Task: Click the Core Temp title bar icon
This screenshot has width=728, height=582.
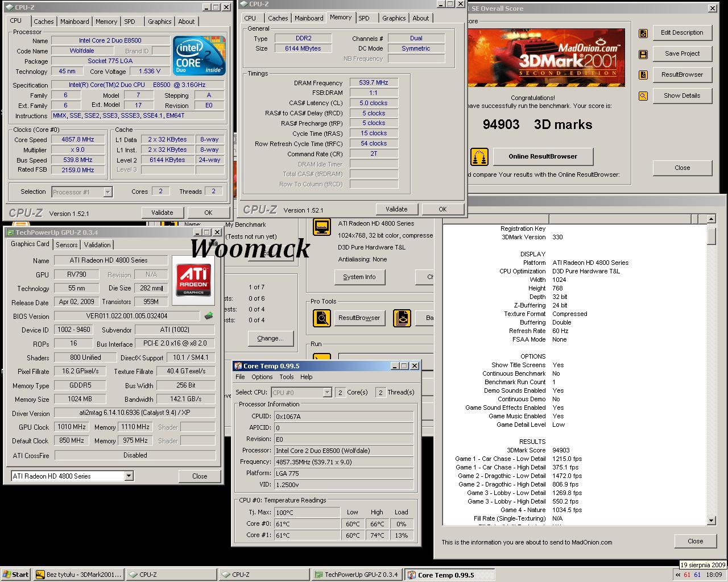Action: (x=238, y=366)
